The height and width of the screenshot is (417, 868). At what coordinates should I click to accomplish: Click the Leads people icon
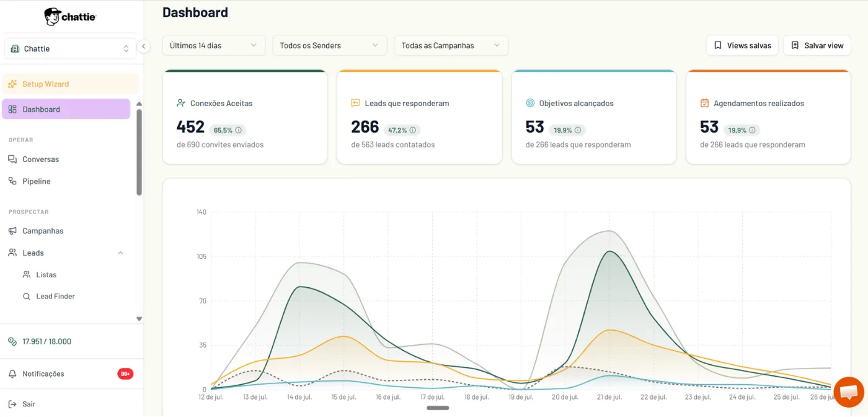point(12,253)
